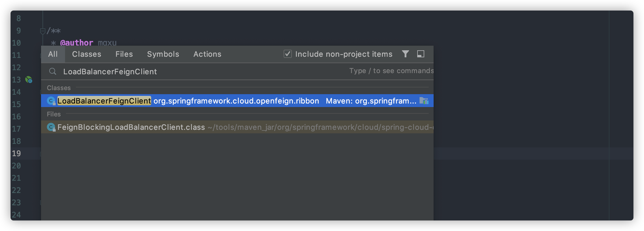Screen dimensions: 644x231
Task: Select the FeignBlockingLoadBalancerClient.class file result
Action: (237, 127)
